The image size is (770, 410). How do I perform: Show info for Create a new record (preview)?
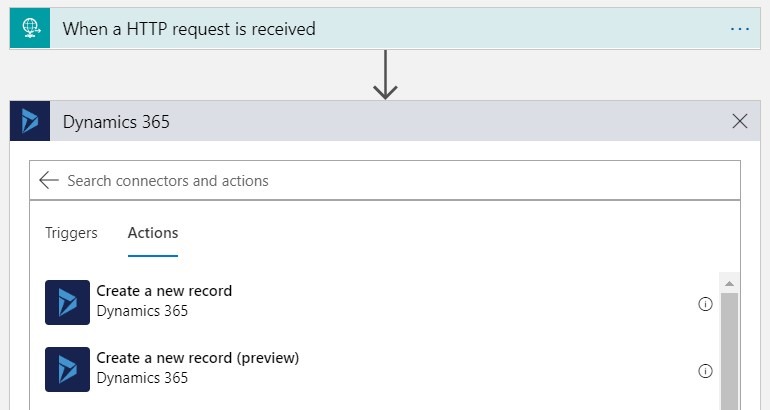click(705, 371)
